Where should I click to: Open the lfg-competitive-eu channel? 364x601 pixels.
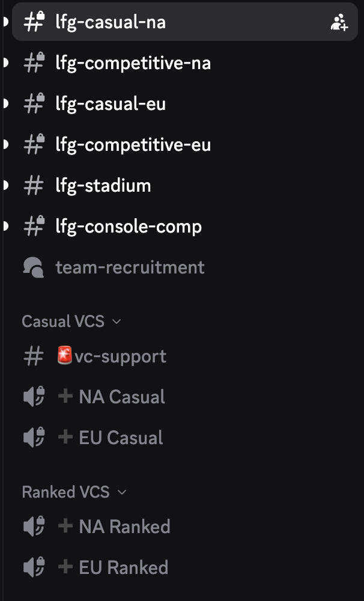[x=133, y=145]
